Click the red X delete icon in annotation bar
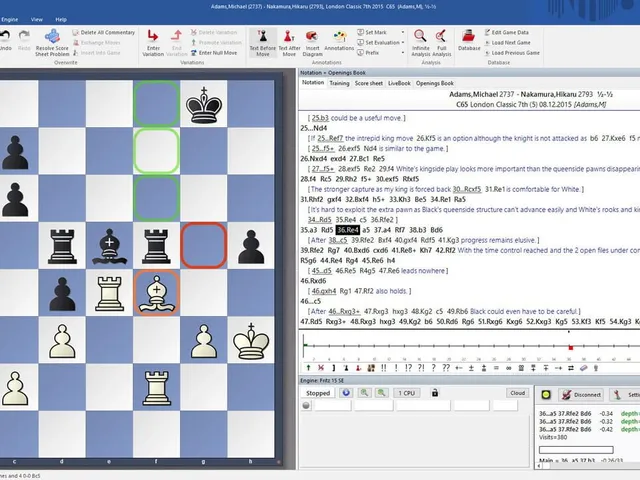 pyautogui.click(x=321, y=368)
